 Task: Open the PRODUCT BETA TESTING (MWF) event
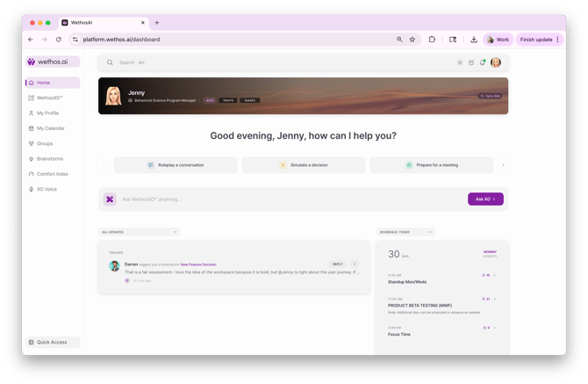coord(419,306)
